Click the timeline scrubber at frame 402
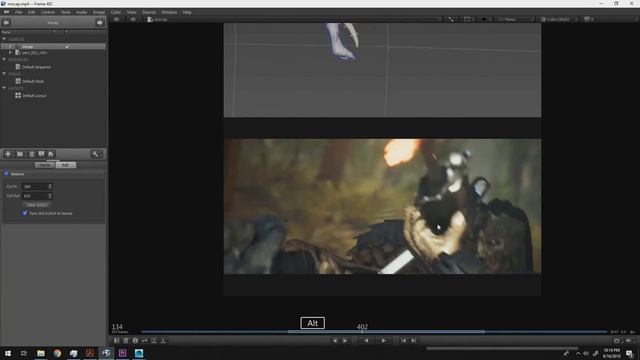The height and width of the screenshot is (360, 640). [x=362, y=332]
